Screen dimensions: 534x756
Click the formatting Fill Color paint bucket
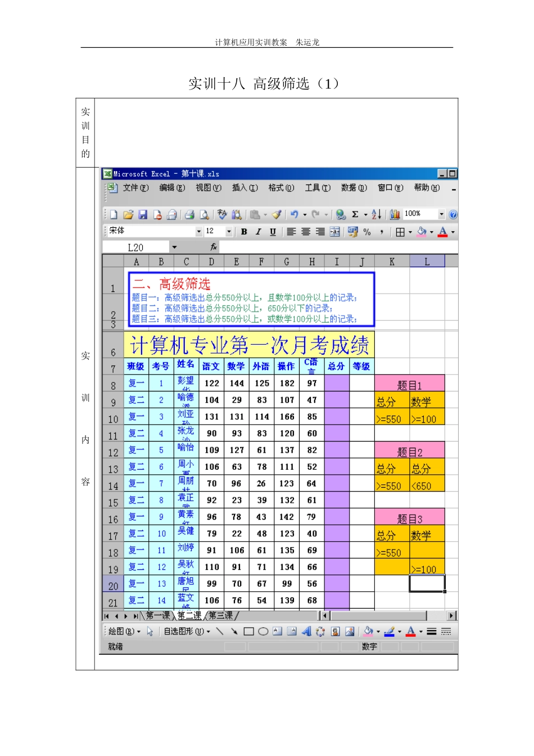[x=422, y=232]
